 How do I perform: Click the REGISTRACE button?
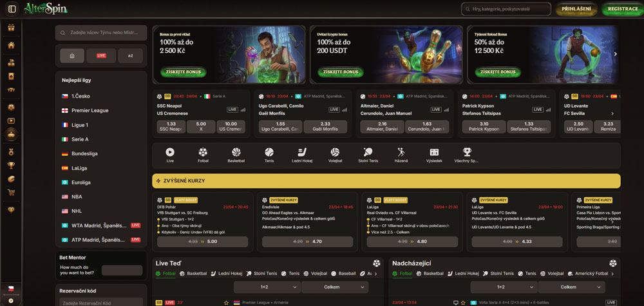point(623,9)
